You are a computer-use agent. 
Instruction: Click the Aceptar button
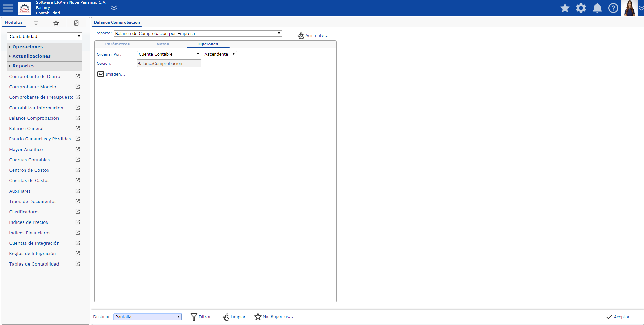[x=618, y=317]
